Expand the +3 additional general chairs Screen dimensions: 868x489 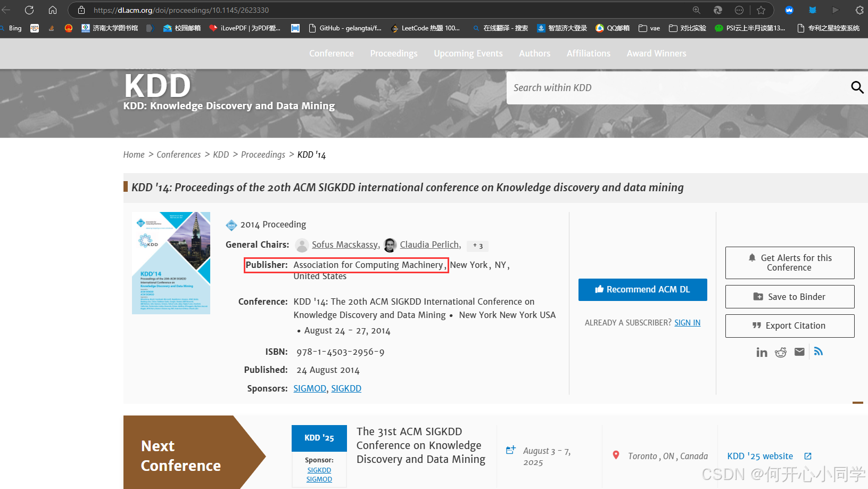pyautogui.click(x=478, y=246)
